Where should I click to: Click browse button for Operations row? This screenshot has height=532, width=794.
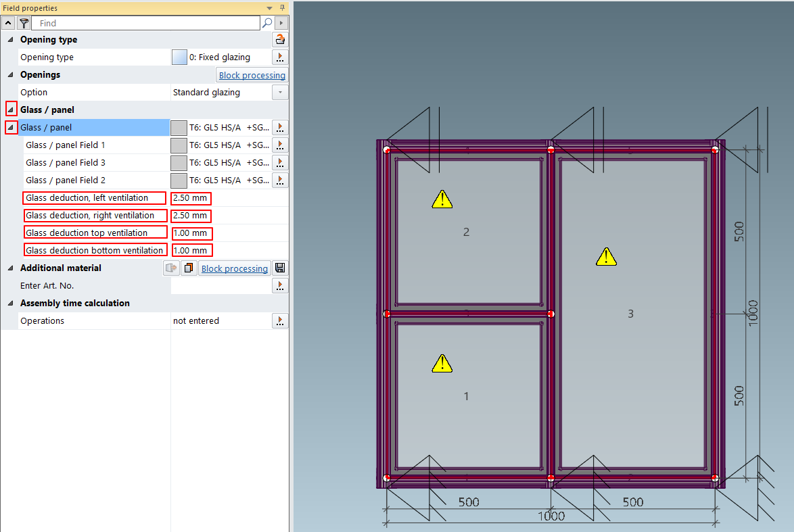280,321
